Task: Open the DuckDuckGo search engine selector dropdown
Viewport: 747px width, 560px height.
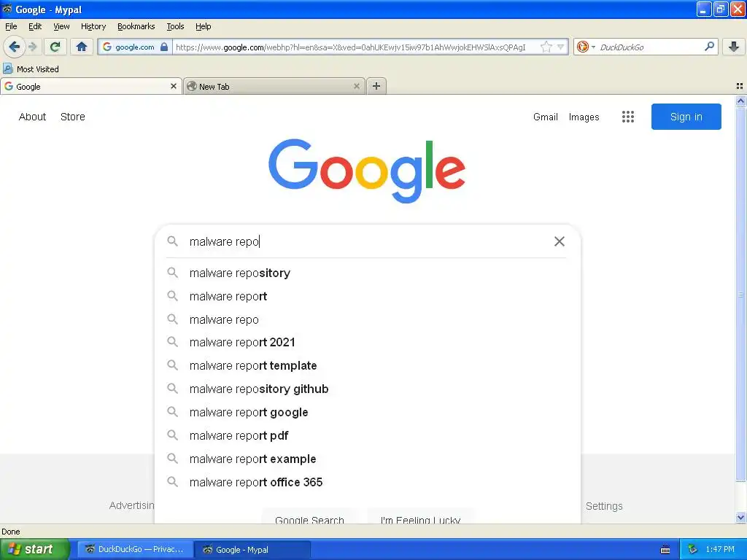Action: point(585,47)
